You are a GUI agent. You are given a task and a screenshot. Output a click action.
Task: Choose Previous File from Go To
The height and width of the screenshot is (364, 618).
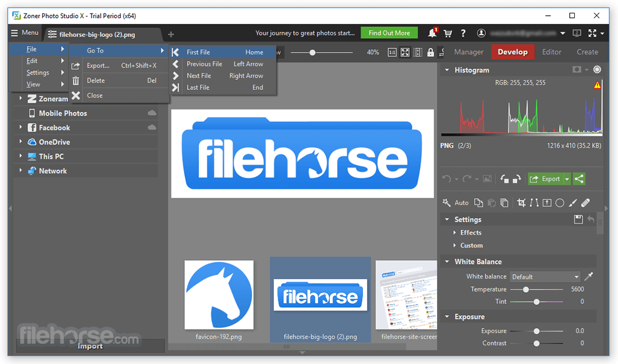pyautogui.click(x=223, y=64)
